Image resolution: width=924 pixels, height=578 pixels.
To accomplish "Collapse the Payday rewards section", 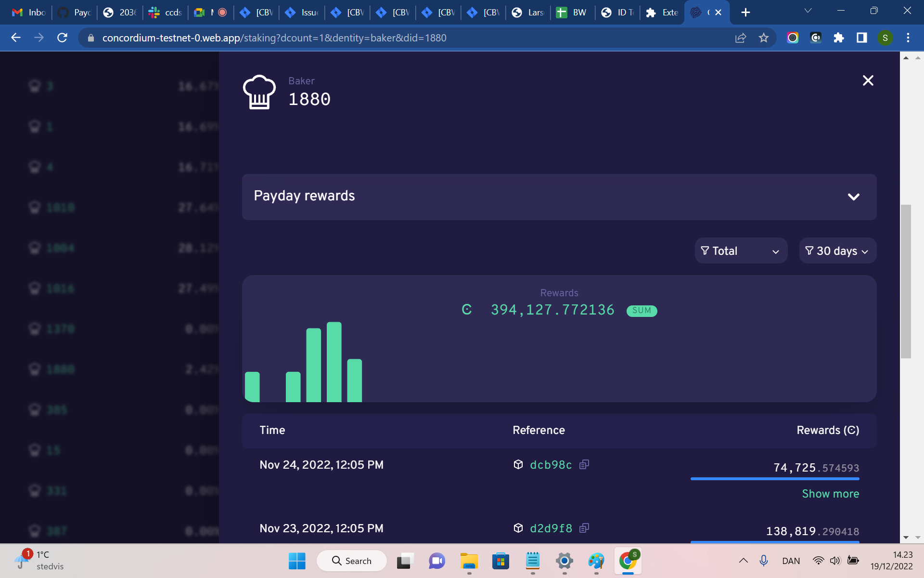I will click(x=853, y=197).
